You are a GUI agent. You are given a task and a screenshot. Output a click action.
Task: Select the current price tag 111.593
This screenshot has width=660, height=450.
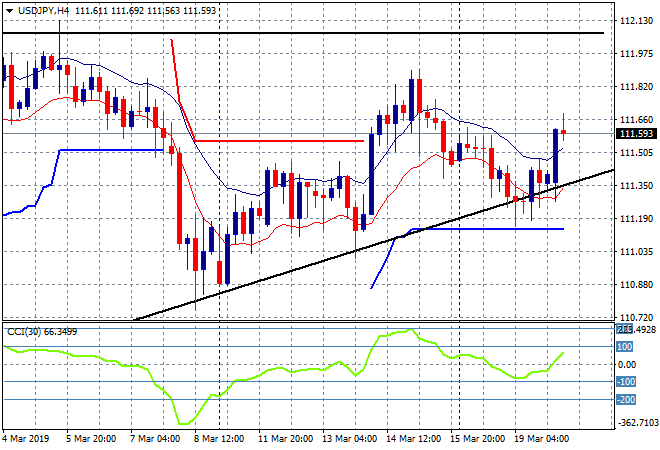point(636,134)
